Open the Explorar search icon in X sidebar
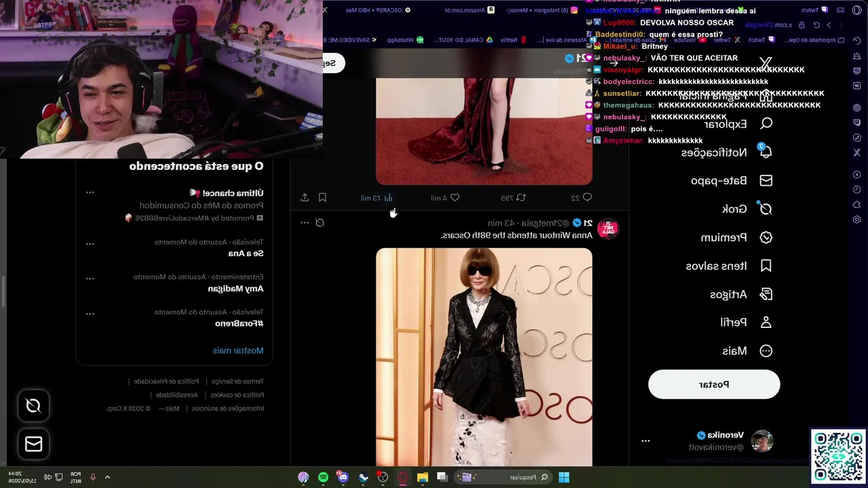The image size is (868, 488). 766,124
